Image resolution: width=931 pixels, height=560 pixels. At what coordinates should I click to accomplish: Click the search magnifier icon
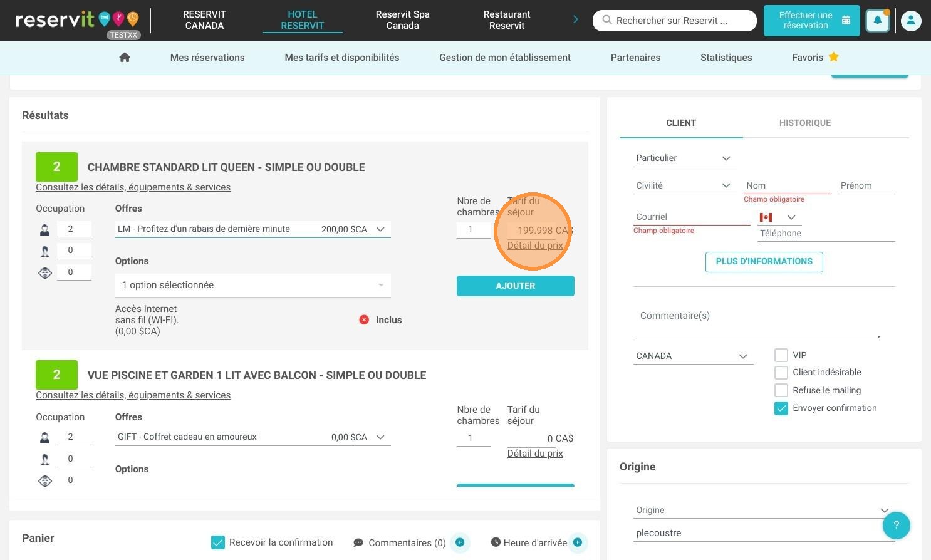(606, 20)
